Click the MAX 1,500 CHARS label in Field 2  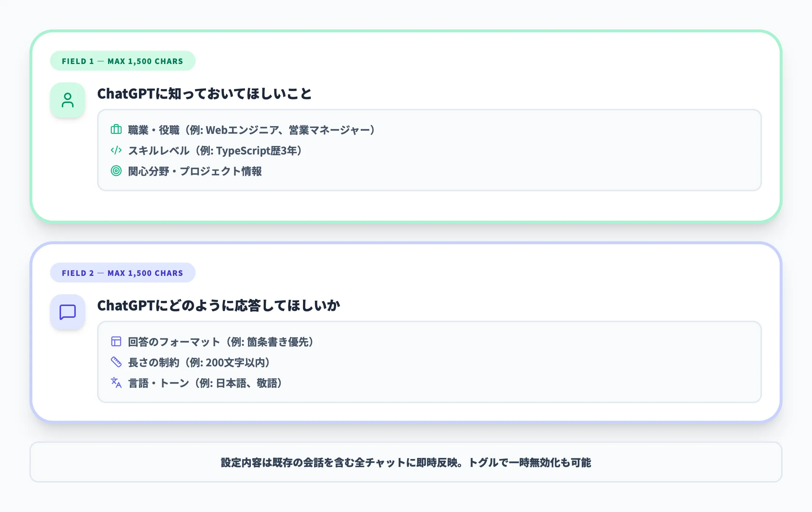point(145,273)
